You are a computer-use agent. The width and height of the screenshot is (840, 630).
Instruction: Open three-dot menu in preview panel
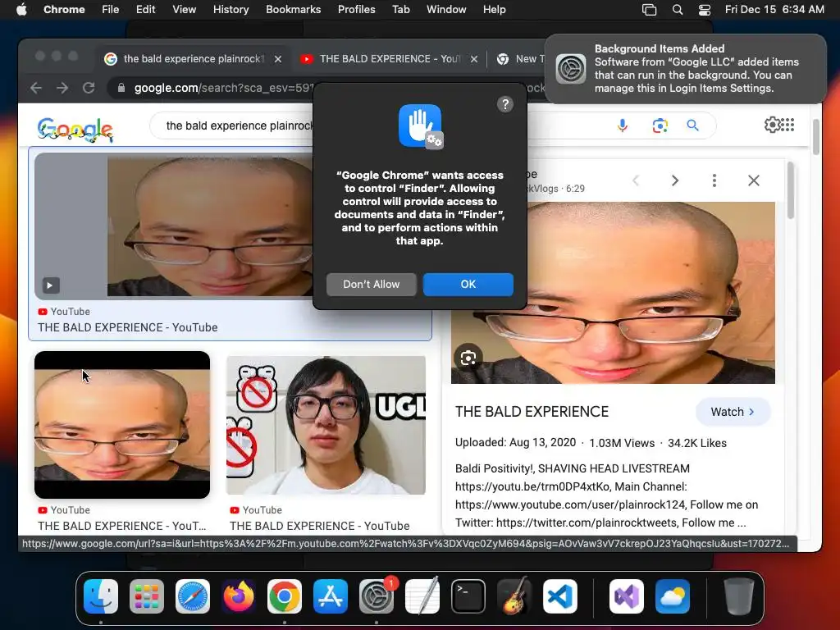point(714,180)
